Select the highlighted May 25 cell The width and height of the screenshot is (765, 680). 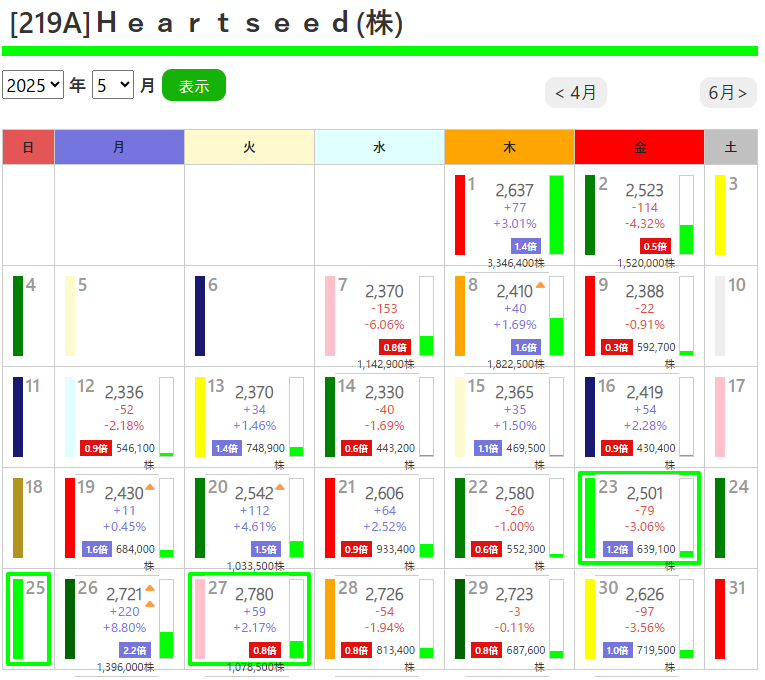pyautogui.click(x=28, y=619)
